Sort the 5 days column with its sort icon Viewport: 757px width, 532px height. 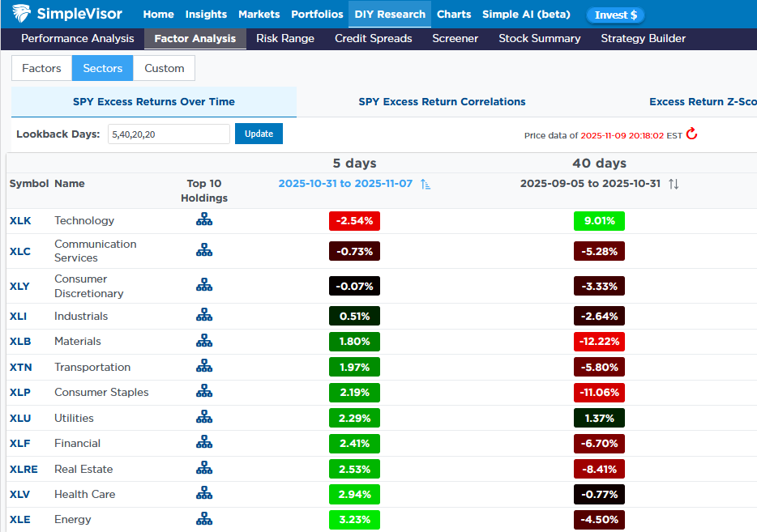click(425, 184)
